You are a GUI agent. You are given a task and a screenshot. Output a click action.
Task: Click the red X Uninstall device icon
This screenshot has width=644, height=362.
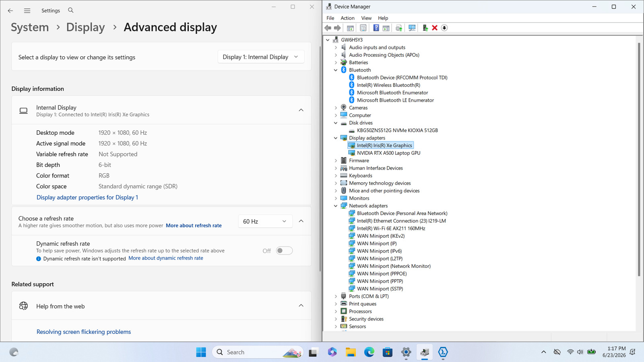point(435,28)
